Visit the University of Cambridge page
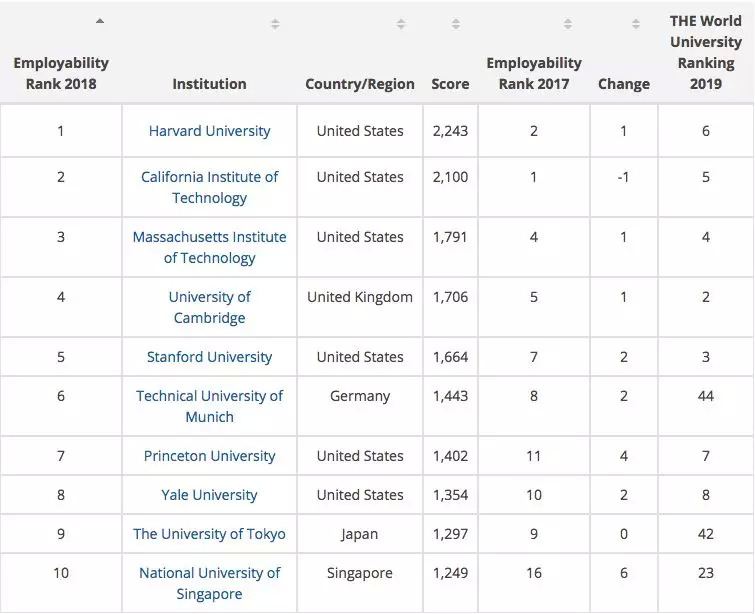Screen dimensions: 755x614 tap(209, 307)
